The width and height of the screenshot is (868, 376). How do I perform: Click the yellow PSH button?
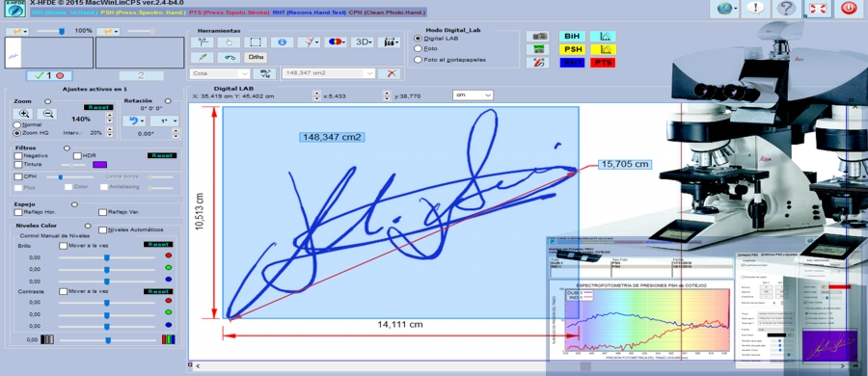coord(572,50)
